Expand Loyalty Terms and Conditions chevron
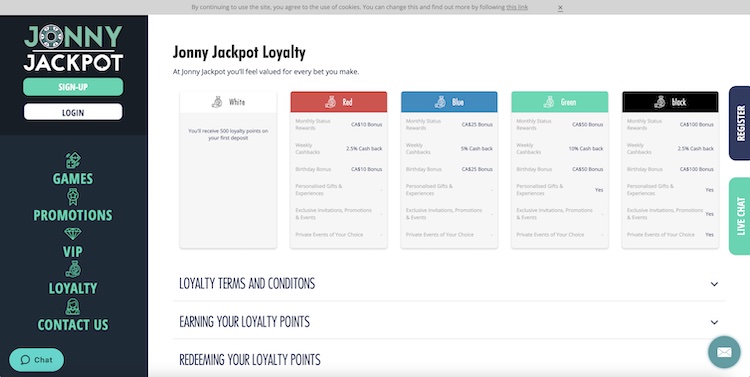The height and width of the screenshot is (377, 750). [x=714, y=284]
